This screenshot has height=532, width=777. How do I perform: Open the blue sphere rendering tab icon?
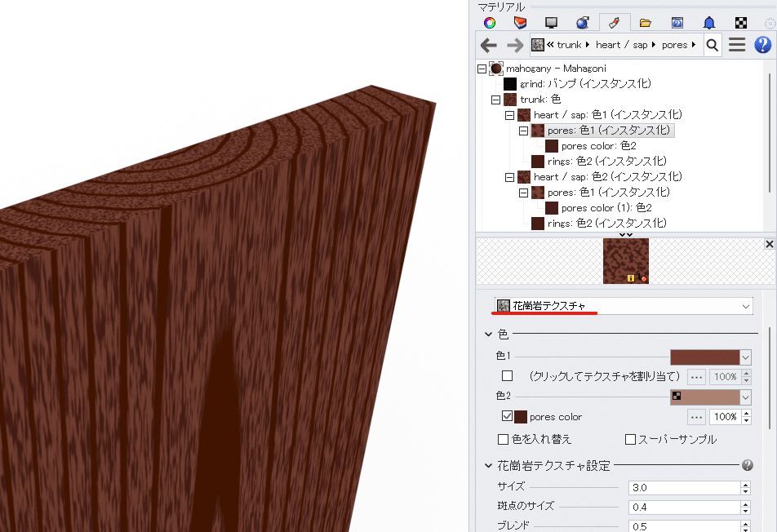(583, 23)
